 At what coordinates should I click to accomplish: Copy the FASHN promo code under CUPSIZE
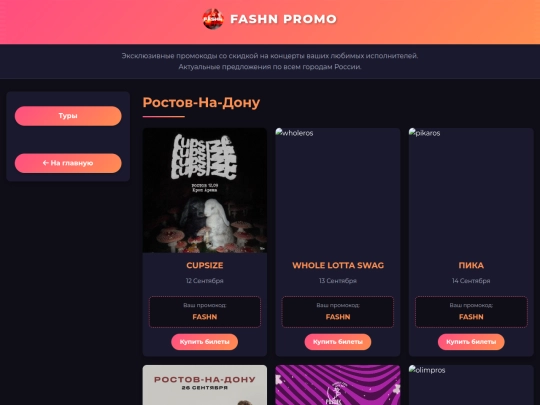(205, 317)
